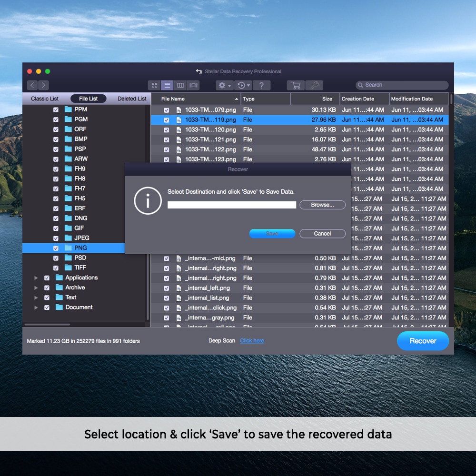
Task: Click the Deep Scan 'Click here' link
Action: (252, 341)
